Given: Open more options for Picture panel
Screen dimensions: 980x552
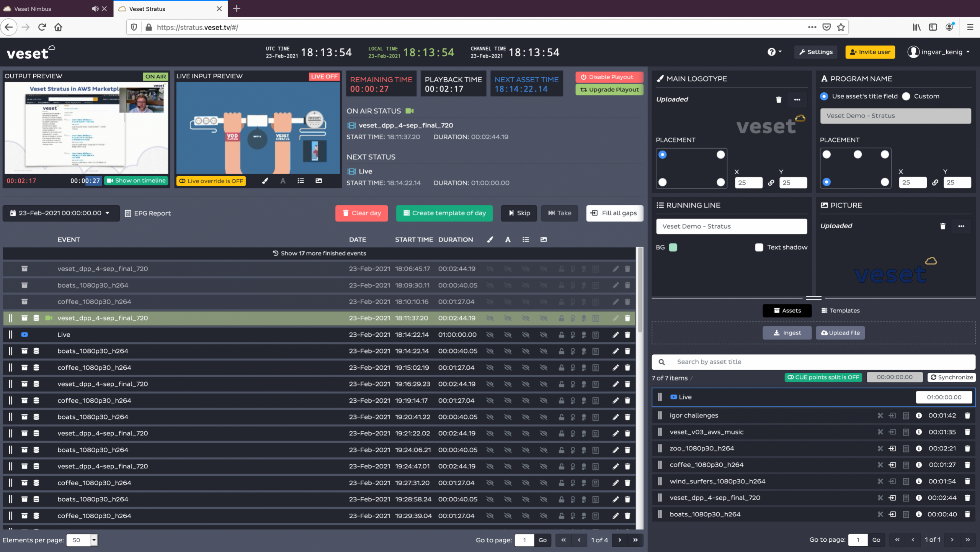Looking at the screenshot, I should 961,226.
